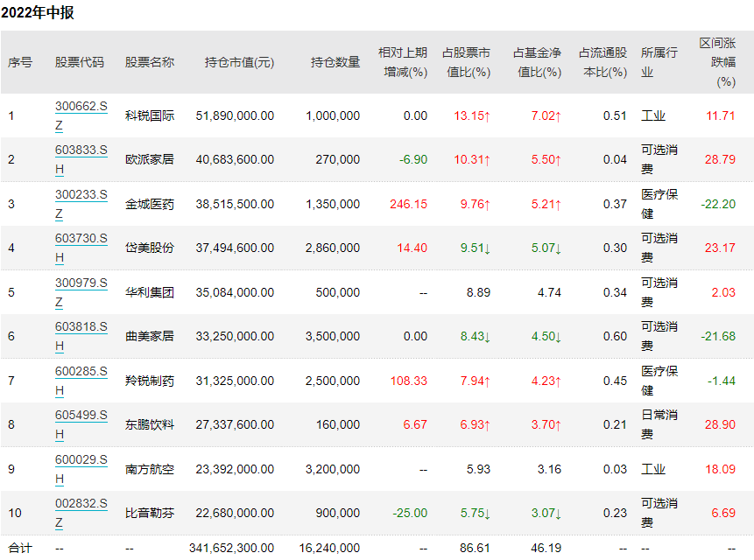Click the 持仓数量 column header

pyautogui.click(x=335, y=62)
